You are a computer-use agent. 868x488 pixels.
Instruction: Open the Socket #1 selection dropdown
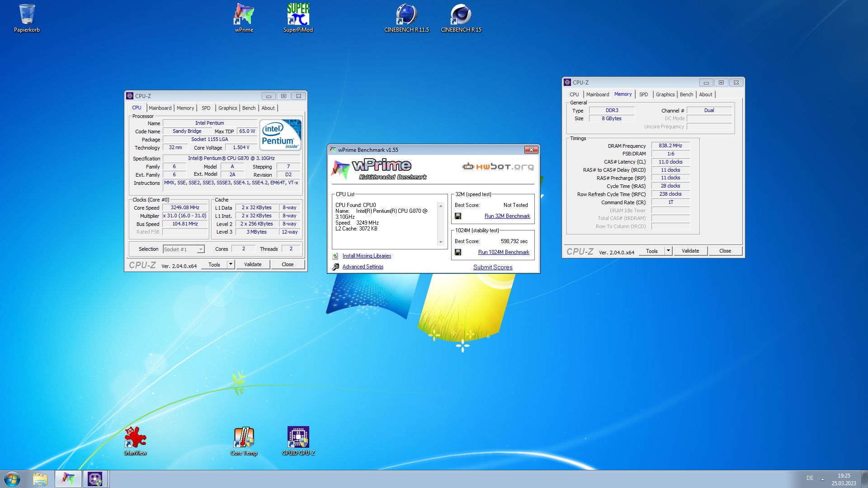point(184,249)
